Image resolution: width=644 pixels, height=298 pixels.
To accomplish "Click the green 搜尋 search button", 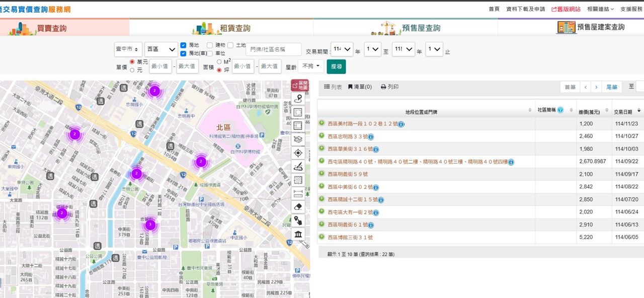I will coord(336,66).
